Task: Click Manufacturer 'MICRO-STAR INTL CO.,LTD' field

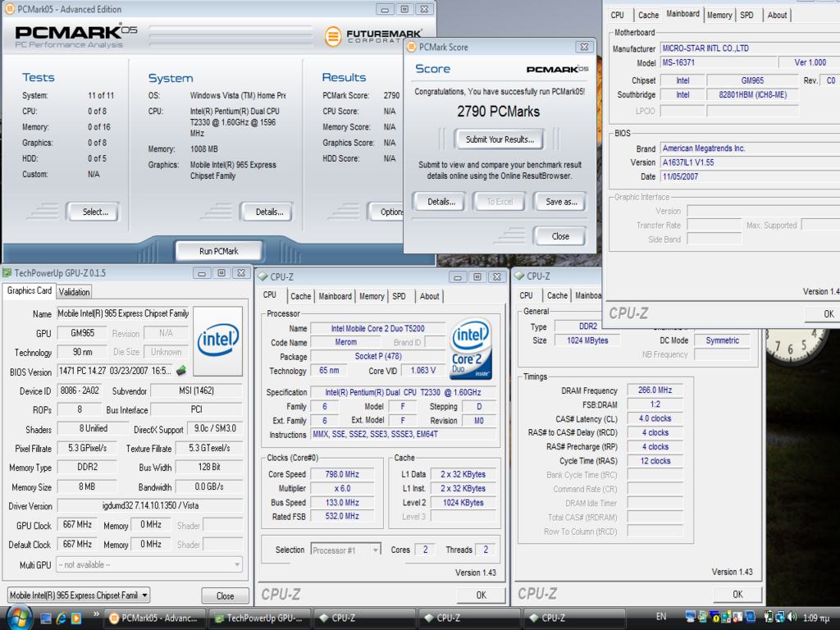Action: coord(750,48)
